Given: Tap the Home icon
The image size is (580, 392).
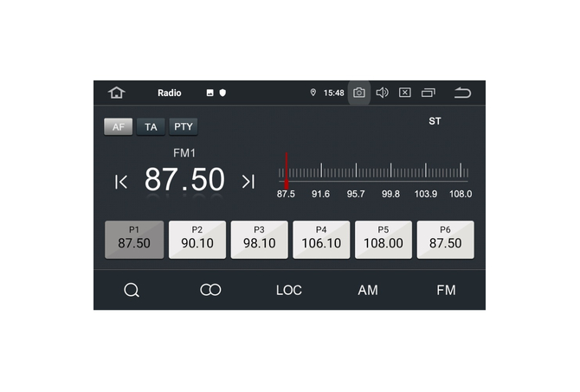Looking at the screenshot, I should (116, 93).
